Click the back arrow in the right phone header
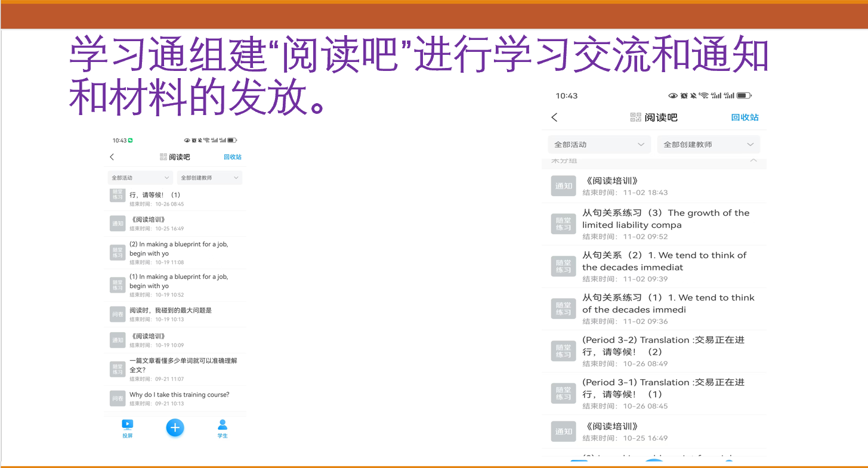Viewport: 868px width, 468px height. coord(554,117)
